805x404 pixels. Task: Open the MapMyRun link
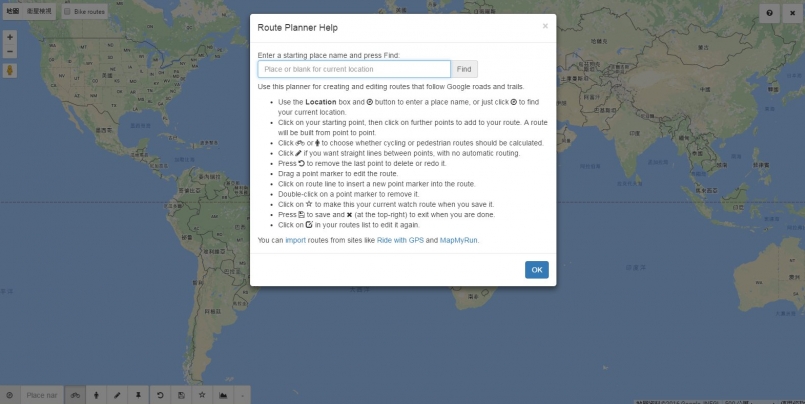(461, 240)
